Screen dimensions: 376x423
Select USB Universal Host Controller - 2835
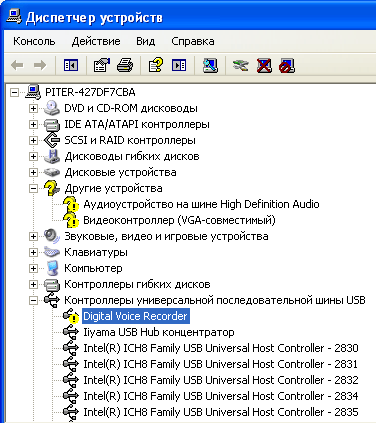[x=221, y=412]
